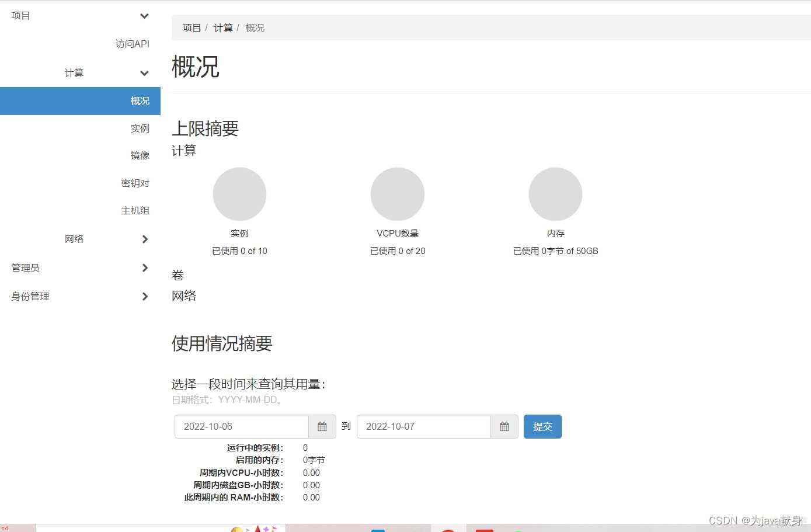Click the 周期内VCPU-小时数 label
The image size is (811, 532).
click(x=241, y=473)
